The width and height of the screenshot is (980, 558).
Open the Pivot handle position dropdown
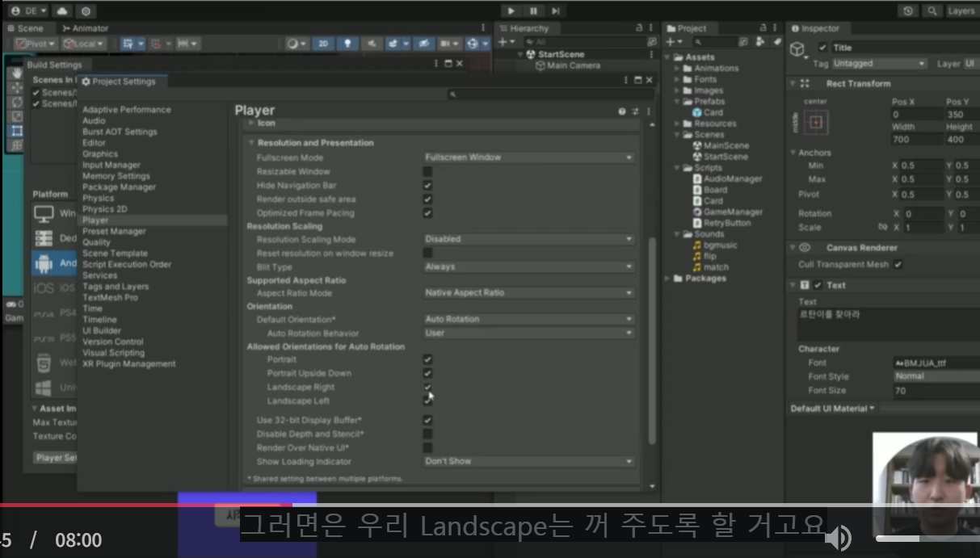36,44
